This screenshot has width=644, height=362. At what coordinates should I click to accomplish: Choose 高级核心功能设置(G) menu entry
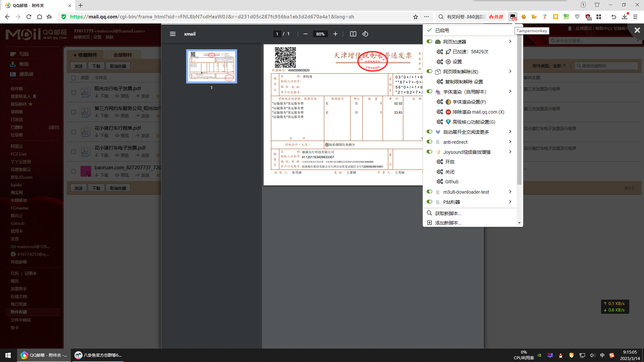click(474, 122)
